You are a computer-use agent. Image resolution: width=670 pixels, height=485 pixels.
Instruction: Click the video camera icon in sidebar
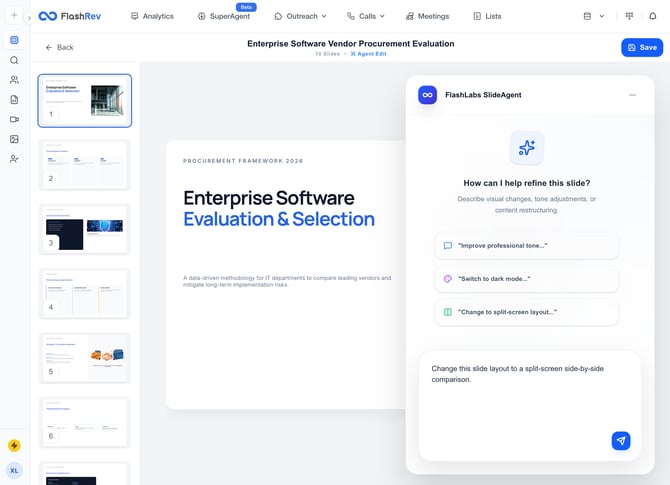(14, 119)
